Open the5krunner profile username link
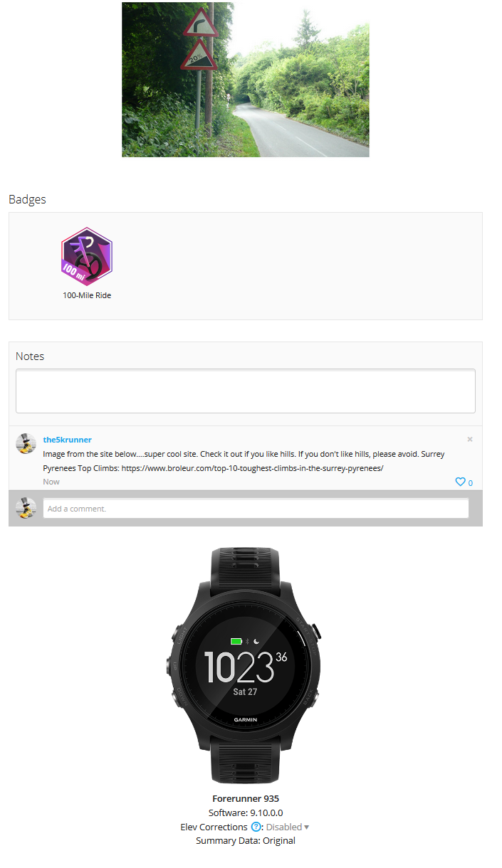The width and height of the screenshot is (502, 868). 68,440
